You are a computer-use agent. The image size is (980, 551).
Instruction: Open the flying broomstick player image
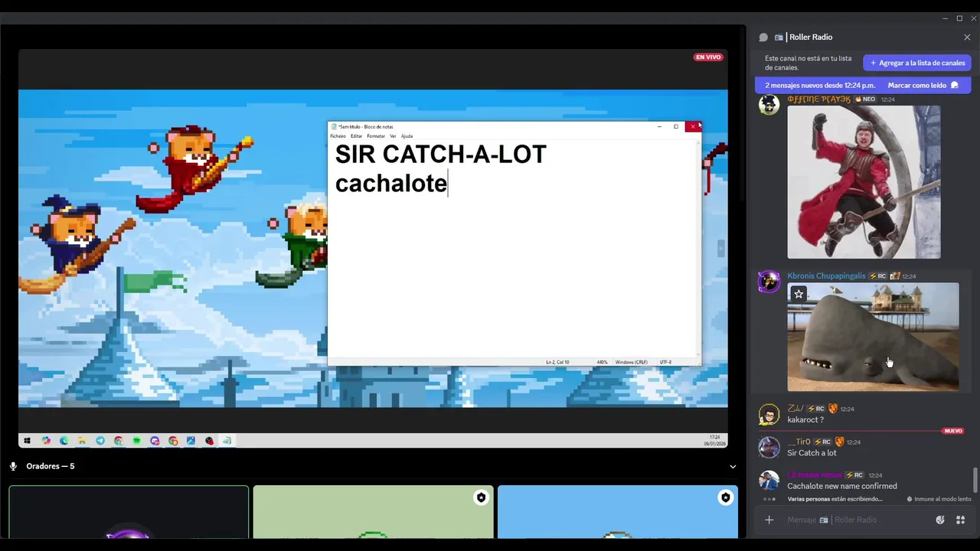[864, 182]
